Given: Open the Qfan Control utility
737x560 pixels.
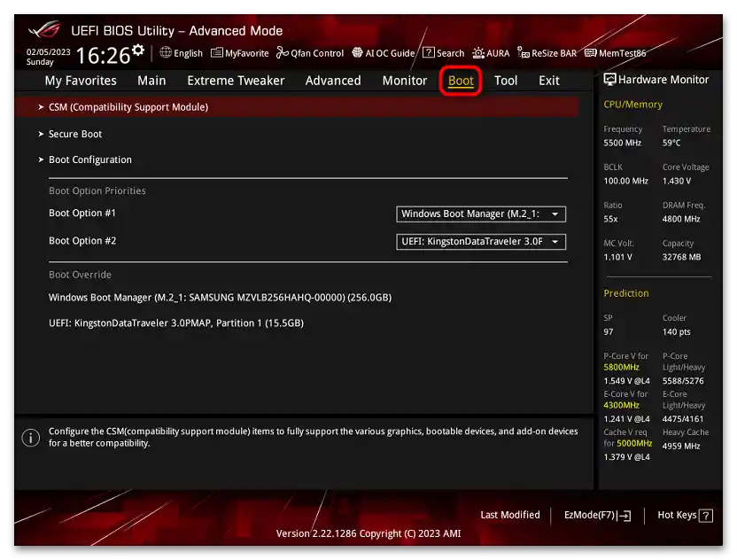Looking at the screenshot, I should (x=310, y=53).
